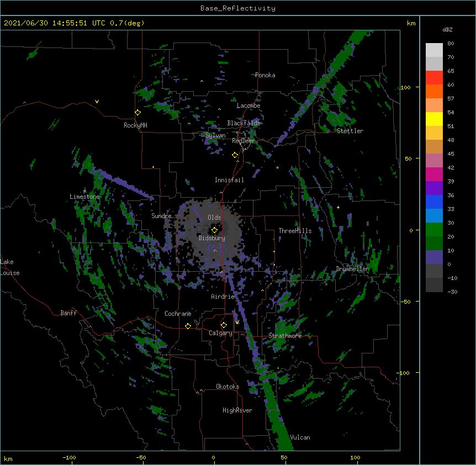476x465 pixels.
Task: Click the Vulcan label
Action: click(300, 437)
